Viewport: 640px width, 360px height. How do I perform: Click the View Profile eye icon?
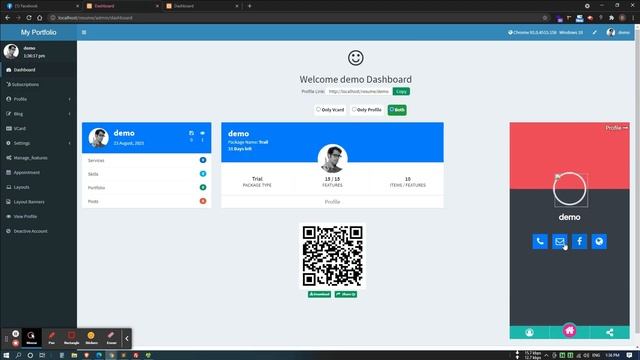(9, 216)
